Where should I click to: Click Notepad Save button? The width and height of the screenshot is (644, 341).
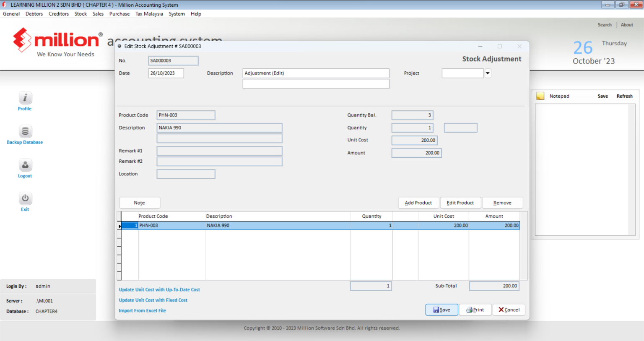602,96
